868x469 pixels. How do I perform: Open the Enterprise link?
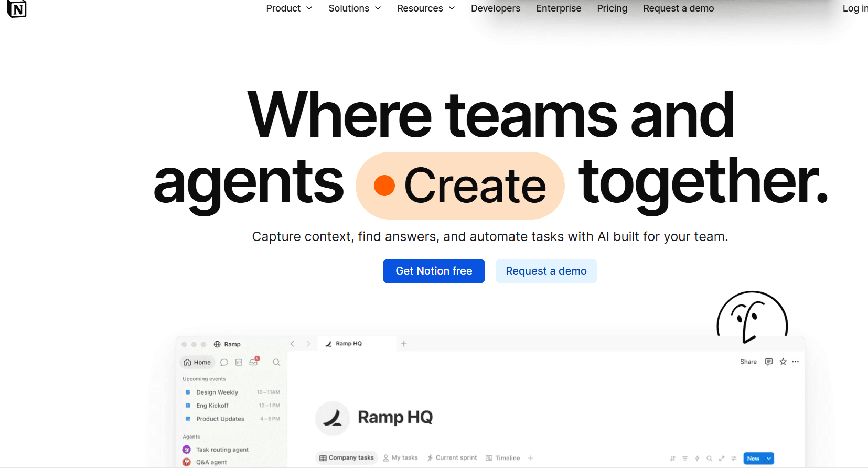(559, 8)
